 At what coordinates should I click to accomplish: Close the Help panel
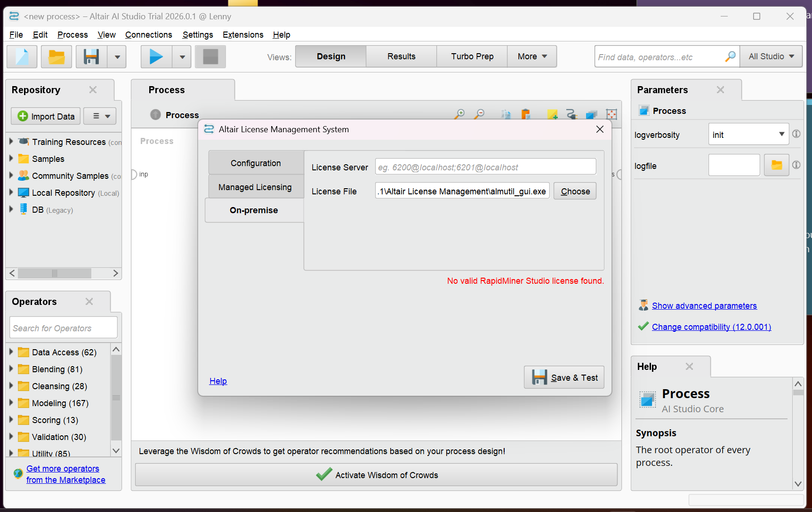pos(689,366)
